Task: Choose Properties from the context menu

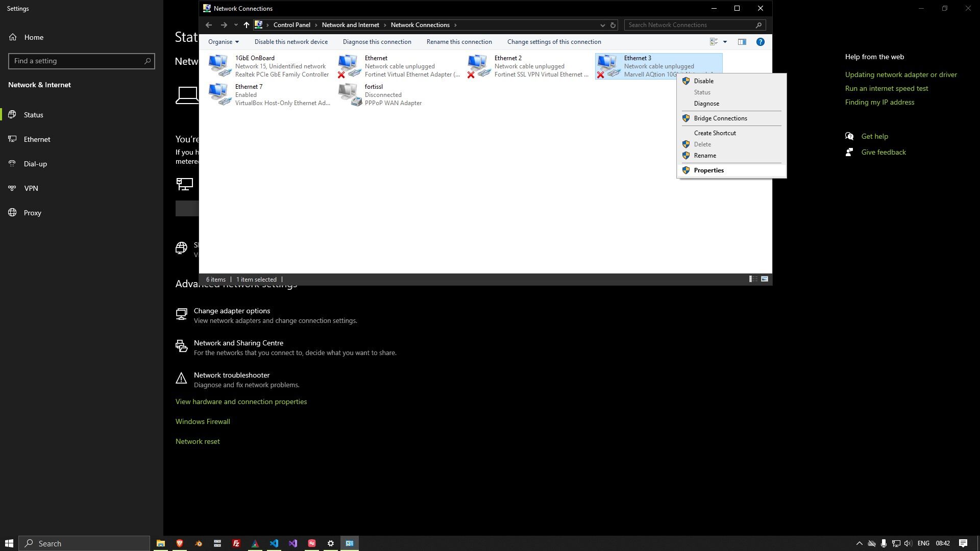Action: (708, 170)
